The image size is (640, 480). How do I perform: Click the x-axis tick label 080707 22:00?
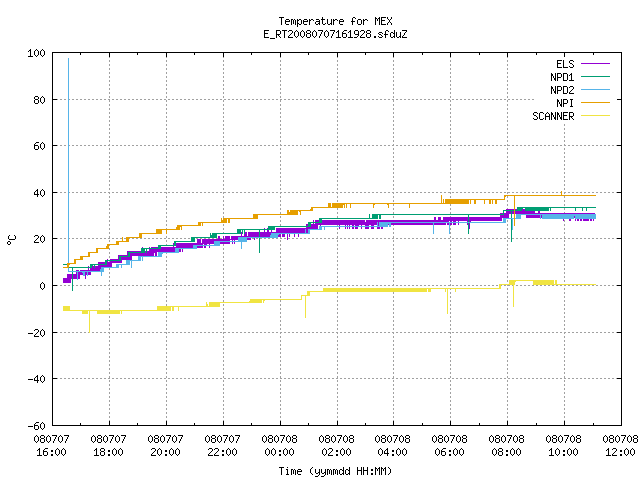tap(222, 446)
